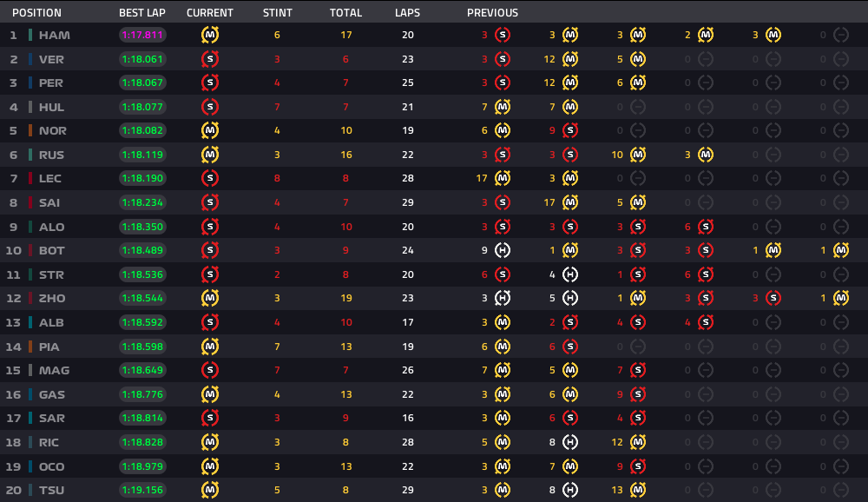Click the PREVIOUS column header
The width and height of the screenshot is (868, 502).
point(492,12)
